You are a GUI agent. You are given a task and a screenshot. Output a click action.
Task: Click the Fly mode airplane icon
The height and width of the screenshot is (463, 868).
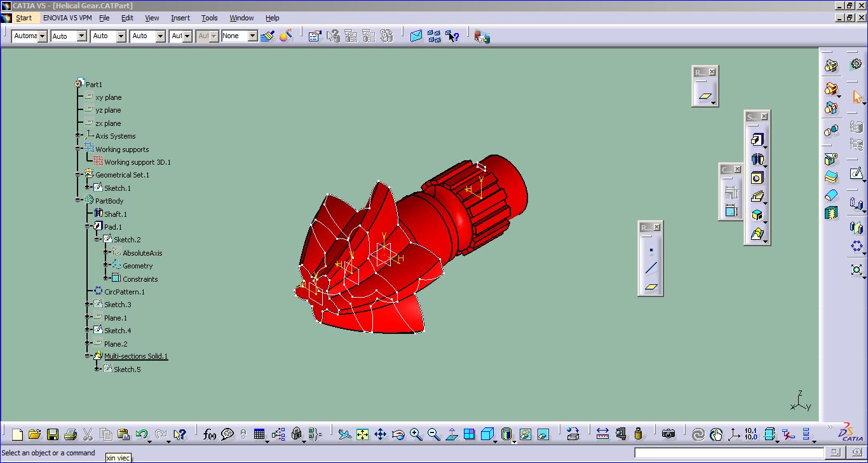point(344,434)
